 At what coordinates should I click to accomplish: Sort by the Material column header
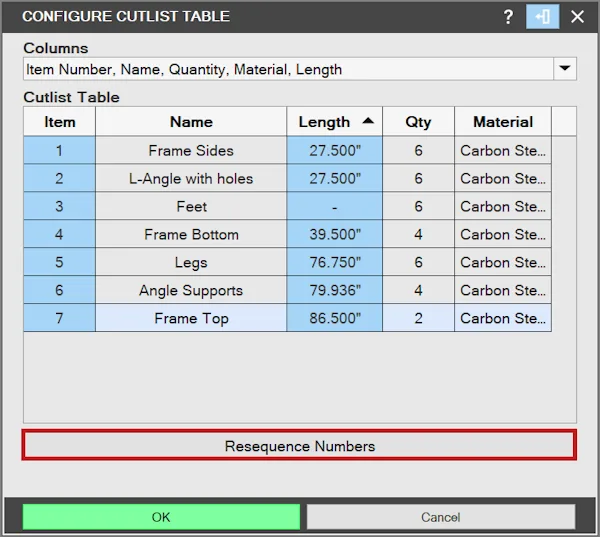(x=503, y=122)
